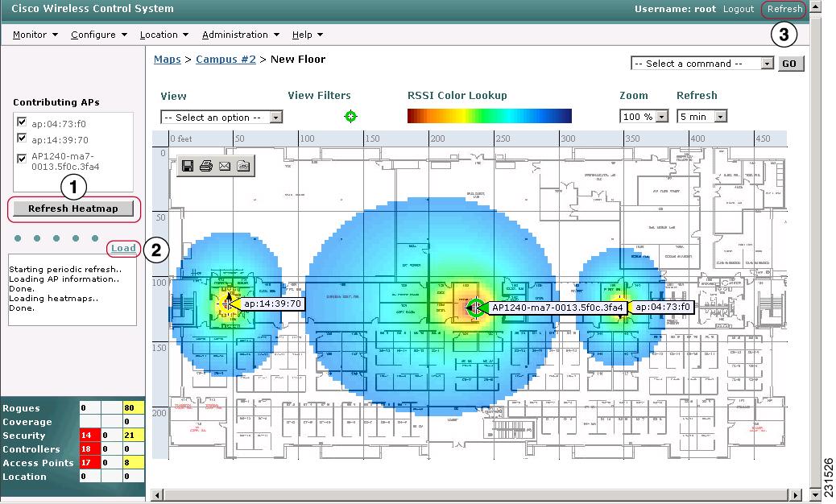Viewport: 836px width, 504px height.
Task: Click the vertical scrollbar down arrow
Action: click(x=815, y=495)
